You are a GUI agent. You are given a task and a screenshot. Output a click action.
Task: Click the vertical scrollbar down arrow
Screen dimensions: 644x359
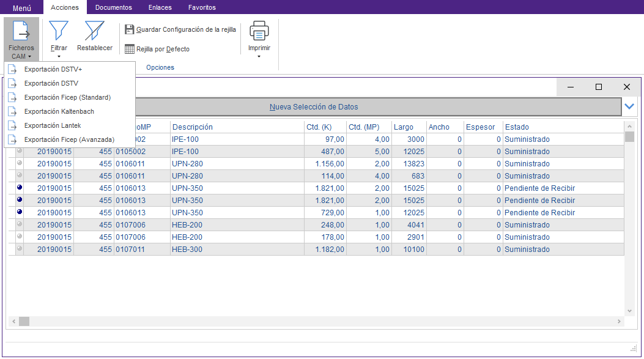[x=629, y=311]
